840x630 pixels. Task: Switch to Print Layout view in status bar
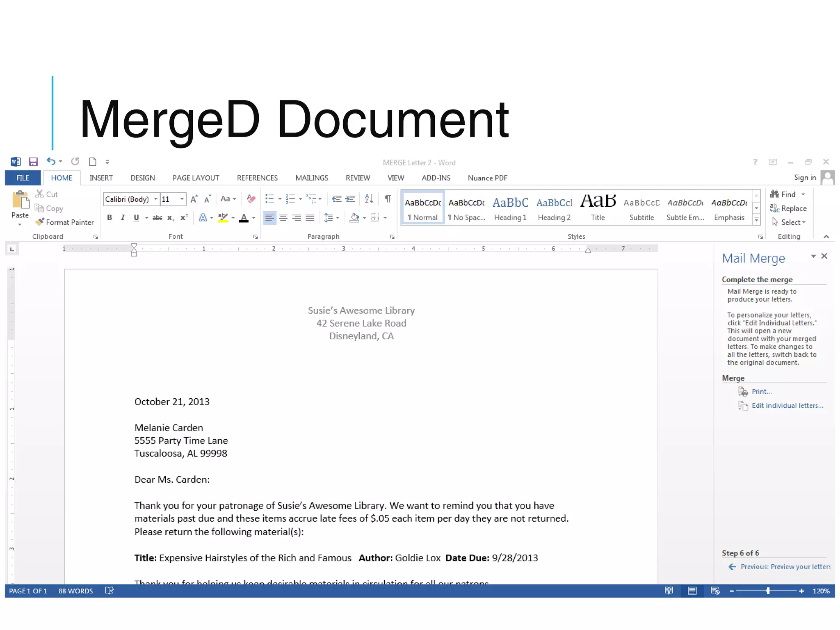(x=692, y=591)
